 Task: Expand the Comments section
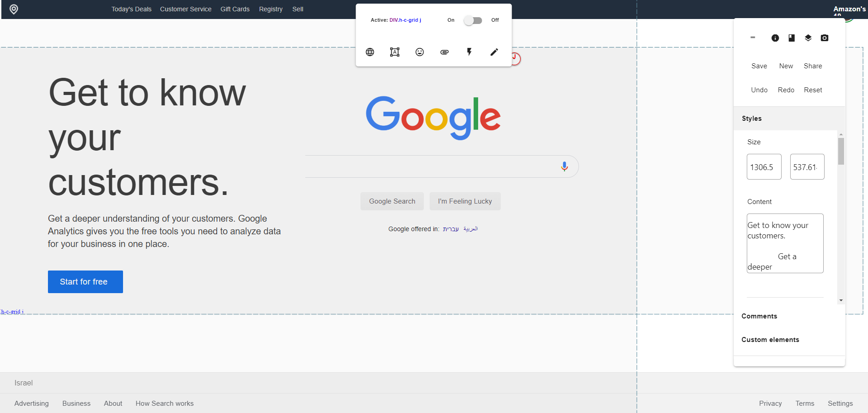click(789, 316)
